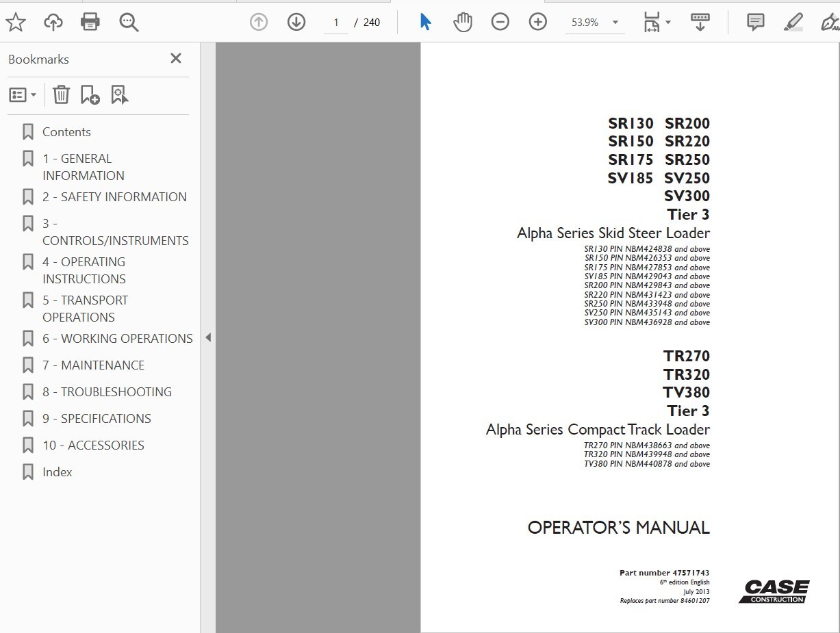840x633 pixels.
Task: Open the Index bookmark
Action: [x=58, y=472]
